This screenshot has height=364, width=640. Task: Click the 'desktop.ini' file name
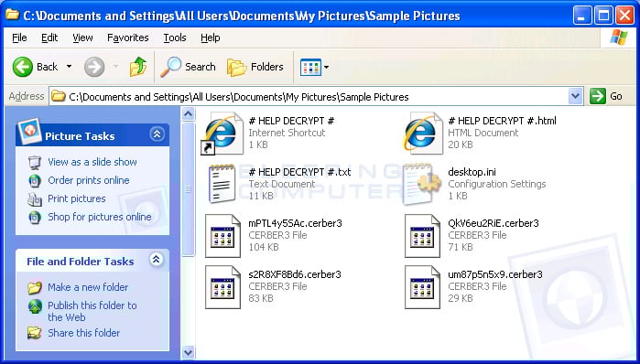click(x=472, y=172)
